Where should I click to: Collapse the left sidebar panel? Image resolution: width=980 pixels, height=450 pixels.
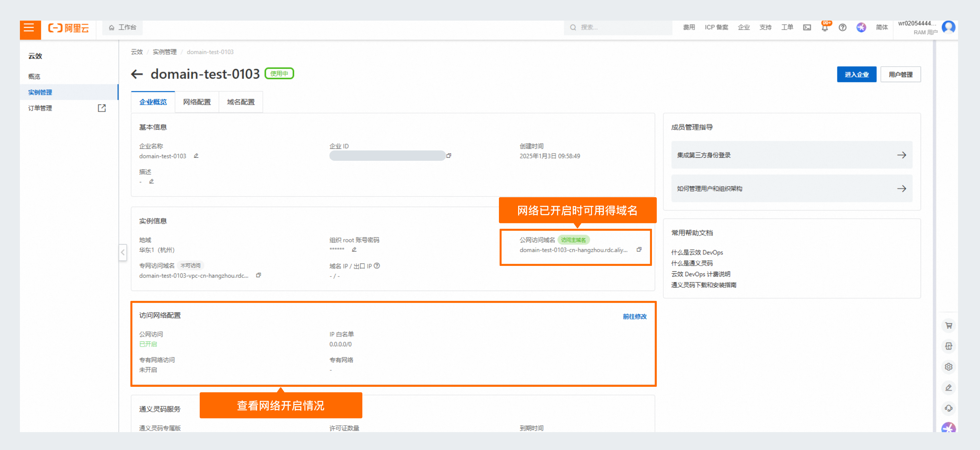(122, 252)
